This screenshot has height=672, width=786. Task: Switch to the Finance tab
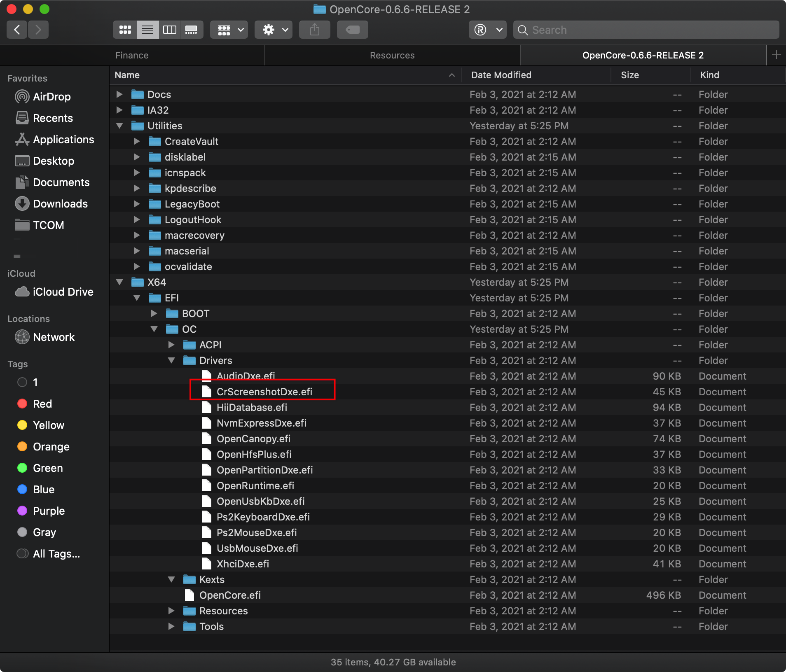tap(132, 55)
